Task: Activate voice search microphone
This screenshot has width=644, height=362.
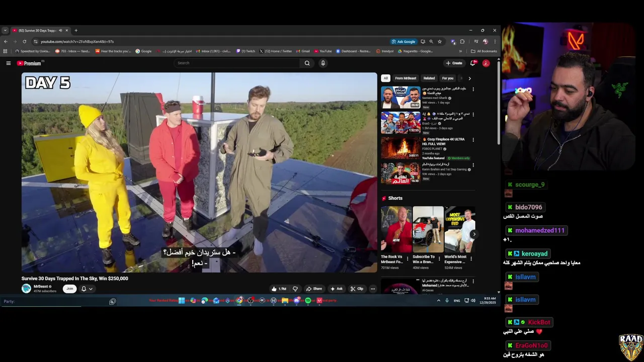Action: [323, 63]
